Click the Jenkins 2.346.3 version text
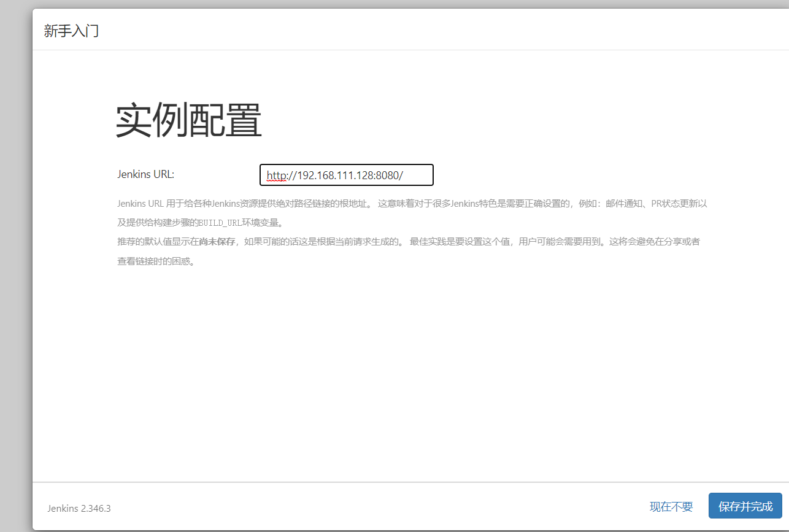 tap(79, 508)
